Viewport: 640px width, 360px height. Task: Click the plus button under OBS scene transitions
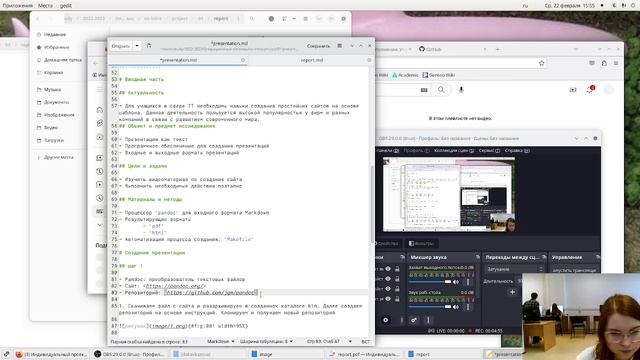click(x=512, y=292)
